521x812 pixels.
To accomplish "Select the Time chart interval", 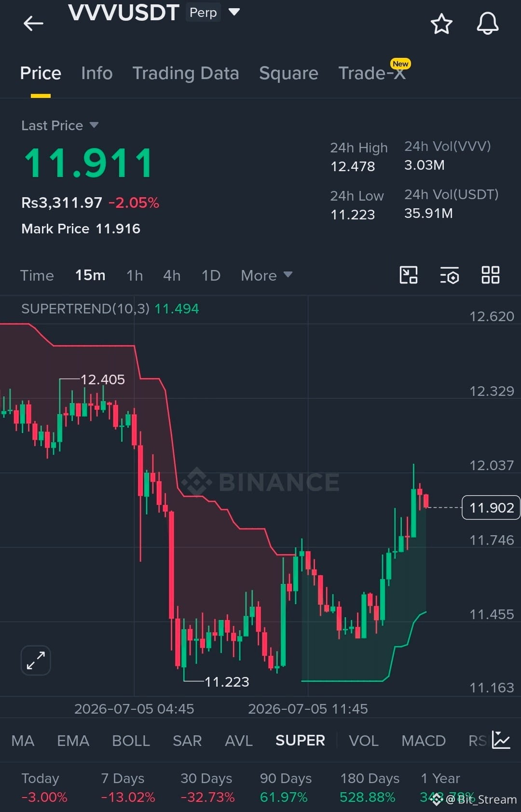I will (x=37, y=275).
